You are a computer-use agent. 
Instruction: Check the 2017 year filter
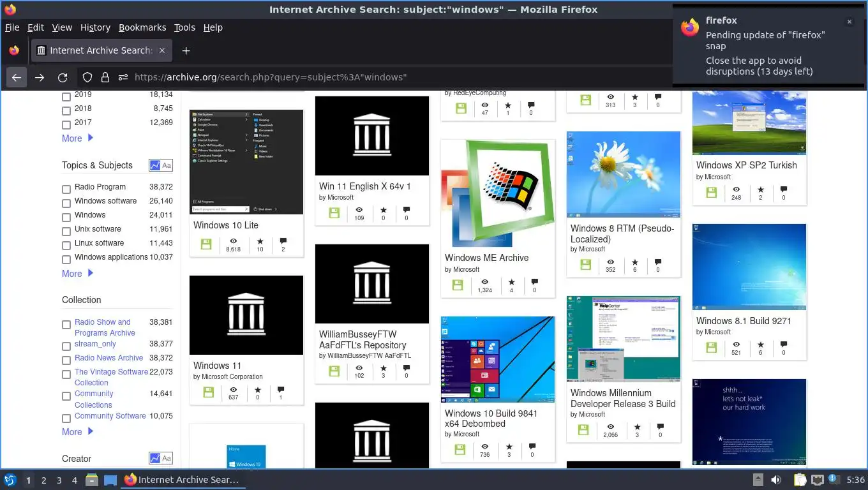coord(66,125)
